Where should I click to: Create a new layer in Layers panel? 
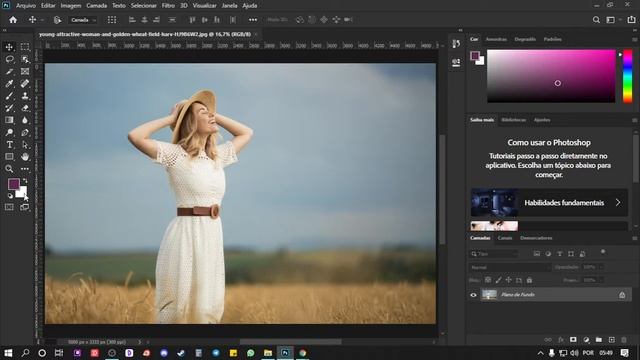tap(611, 340)
